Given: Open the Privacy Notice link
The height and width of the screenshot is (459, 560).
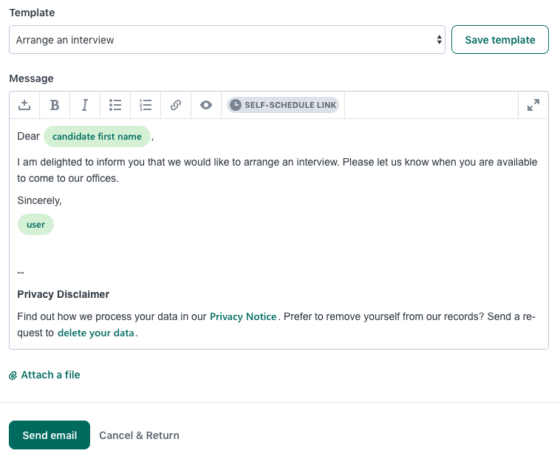Looking at the screenshot, I should [x=243, y=316].
